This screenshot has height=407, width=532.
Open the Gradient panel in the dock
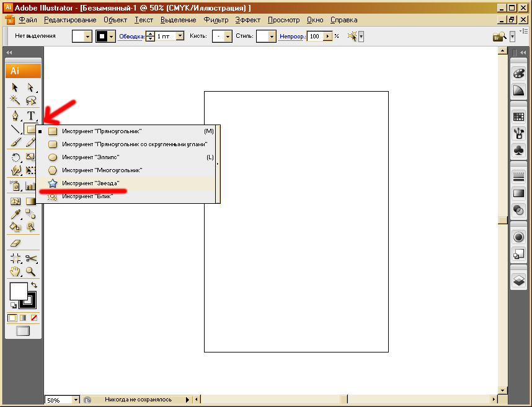click(x=518, y=193)
